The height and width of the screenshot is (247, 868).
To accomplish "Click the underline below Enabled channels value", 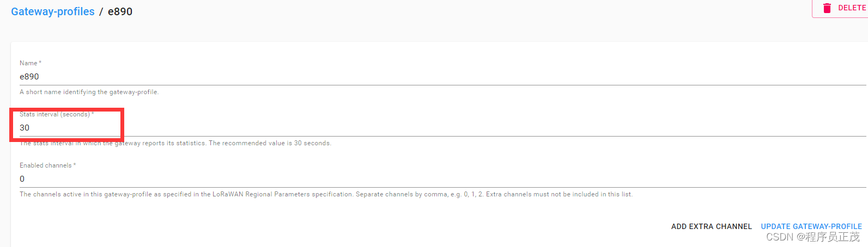I will click(442, 187).
